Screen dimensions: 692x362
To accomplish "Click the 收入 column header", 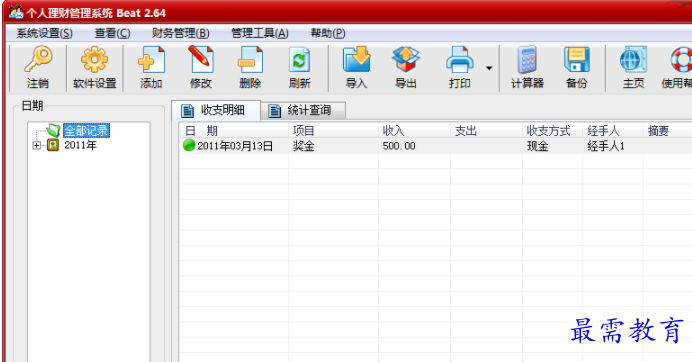I will tap(414, 131).
